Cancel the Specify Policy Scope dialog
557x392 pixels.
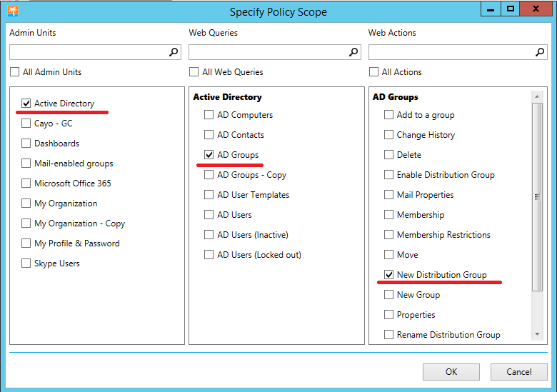(x=519, y=372)
